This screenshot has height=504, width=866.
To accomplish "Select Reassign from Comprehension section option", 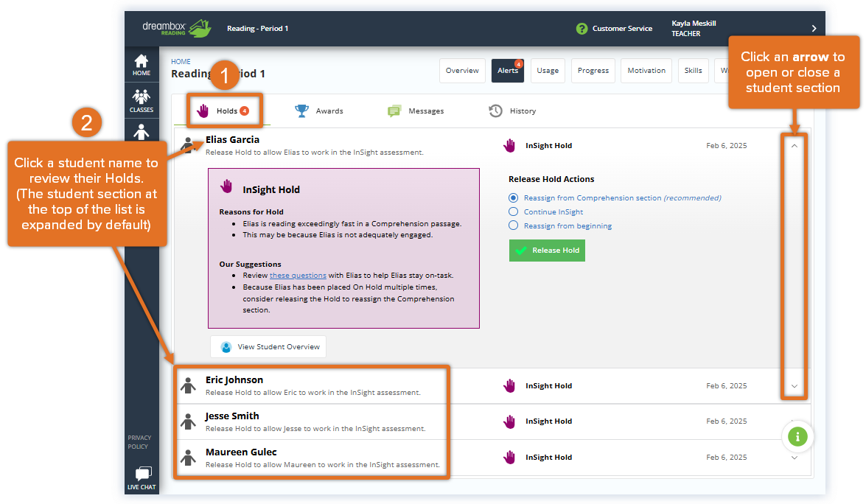I will pyautogui.click(x=513, y=197).
